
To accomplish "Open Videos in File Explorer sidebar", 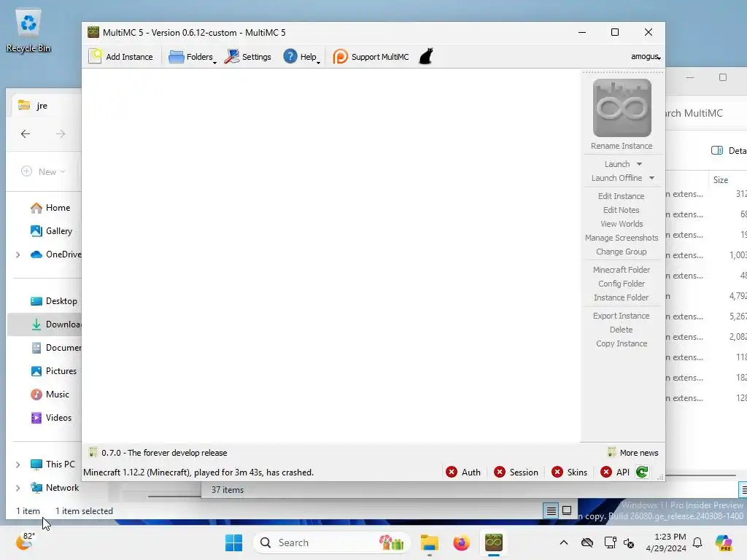I will (x=51, y=418).
